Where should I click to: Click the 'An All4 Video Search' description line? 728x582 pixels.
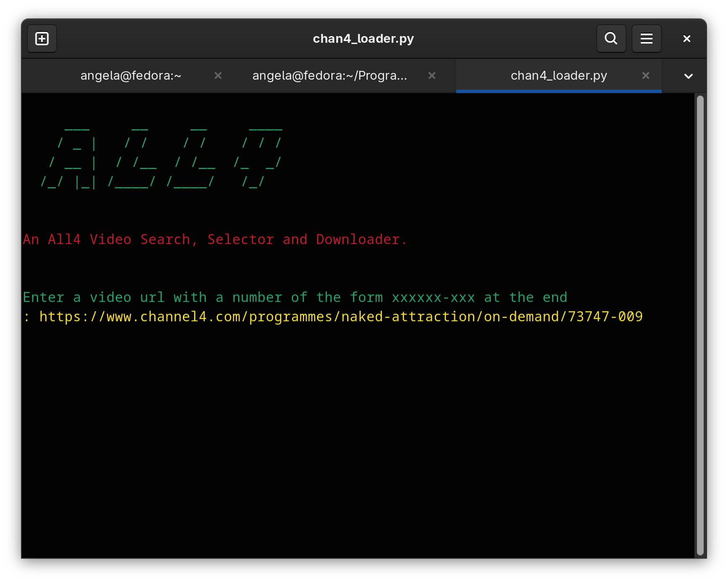tap(215, 239)
